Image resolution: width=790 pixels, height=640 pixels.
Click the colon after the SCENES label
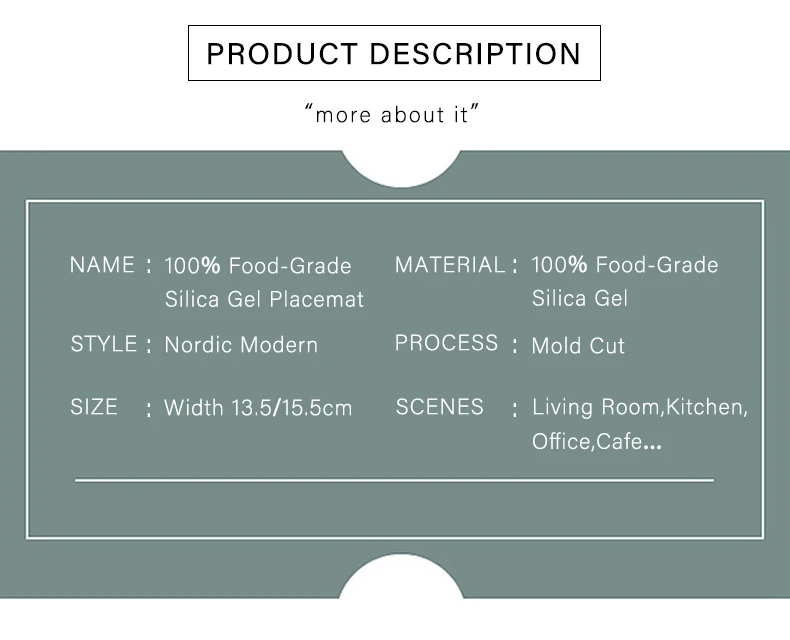tap(514, 409)
